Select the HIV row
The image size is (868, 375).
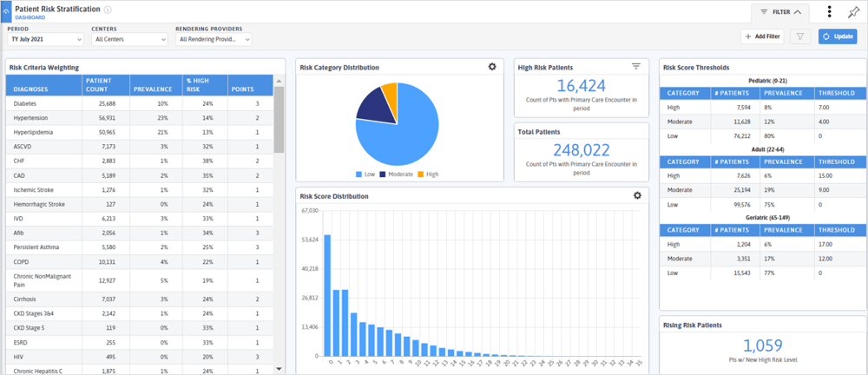coord(140,358)
